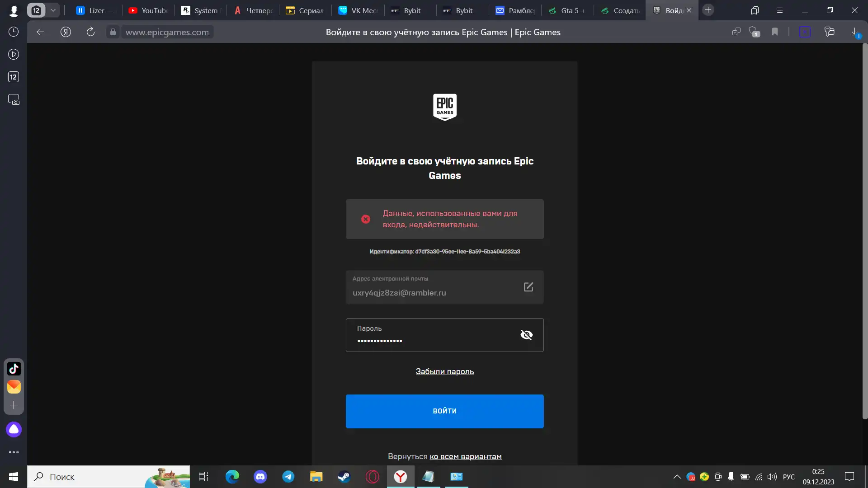Click the screenshot tool sidebar icon
Viewport: 868px width, 488px height.
pos(14,99)
